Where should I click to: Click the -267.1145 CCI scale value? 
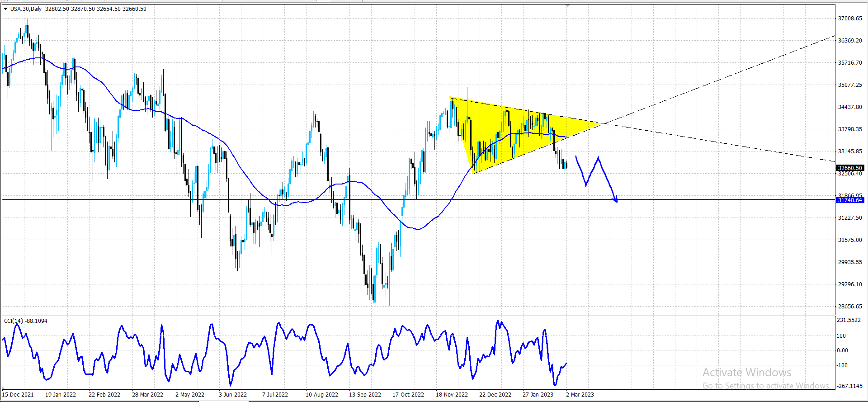[849, 386]
